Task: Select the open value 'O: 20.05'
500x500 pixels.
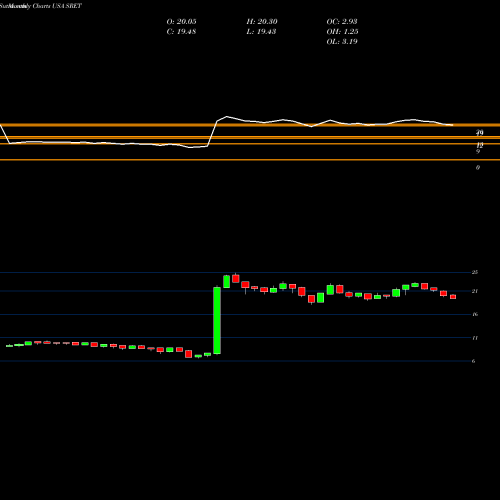Action: 181,21
